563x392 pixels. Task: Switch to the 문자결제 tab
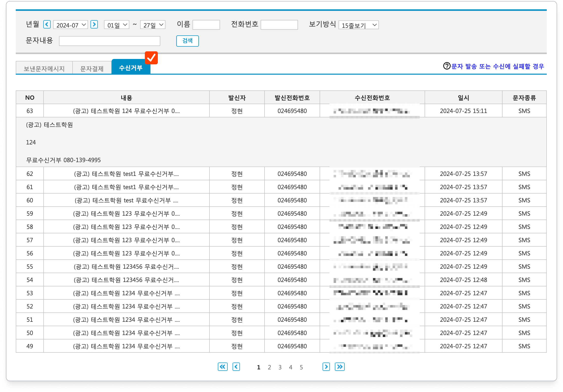[92, 68]
